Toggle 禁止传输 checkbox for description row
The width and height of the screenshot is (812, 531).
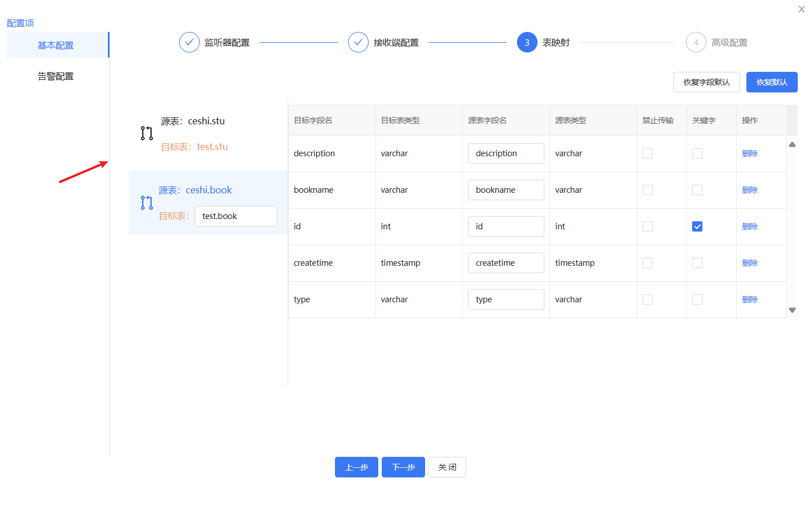coord(648,153)
